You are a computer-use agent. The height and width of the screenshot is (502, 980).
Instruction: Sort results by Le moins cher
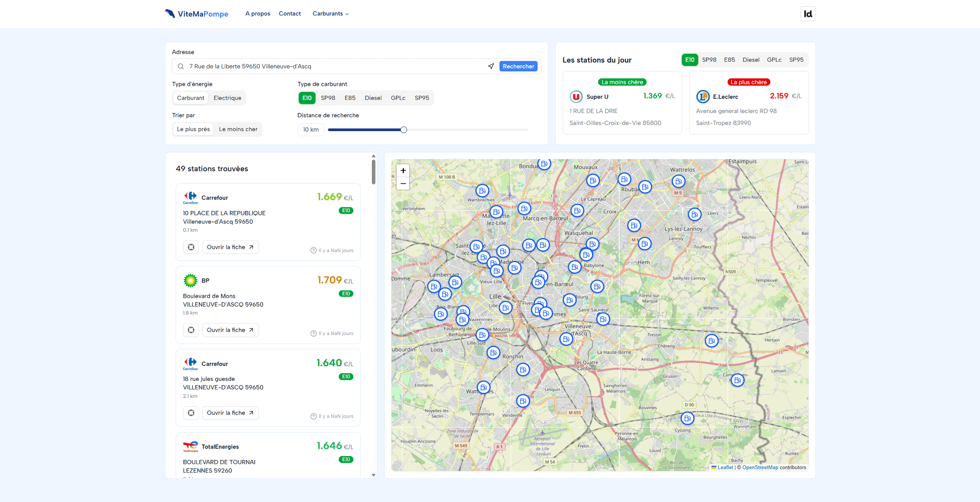[x=238, y=129]
